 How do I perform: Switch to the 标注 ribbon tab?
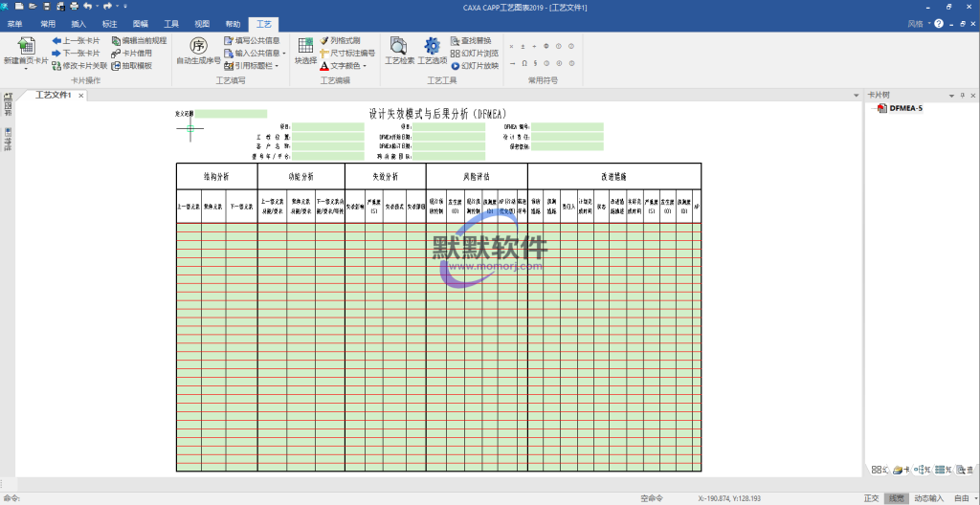click(109, 23)
